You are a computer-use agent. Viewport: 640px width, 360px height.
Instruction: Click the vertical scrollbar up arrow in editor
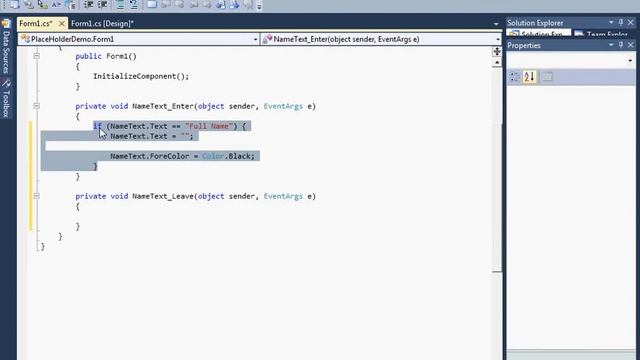click(497, 62)
